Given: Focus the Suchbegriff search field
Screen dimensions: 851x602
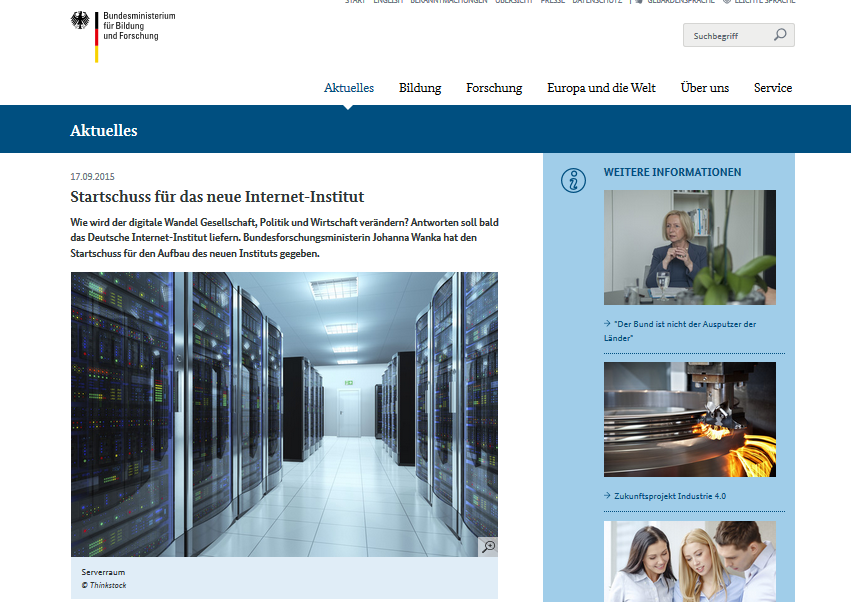Looking at the screenshot, I should tap(728, 36).
